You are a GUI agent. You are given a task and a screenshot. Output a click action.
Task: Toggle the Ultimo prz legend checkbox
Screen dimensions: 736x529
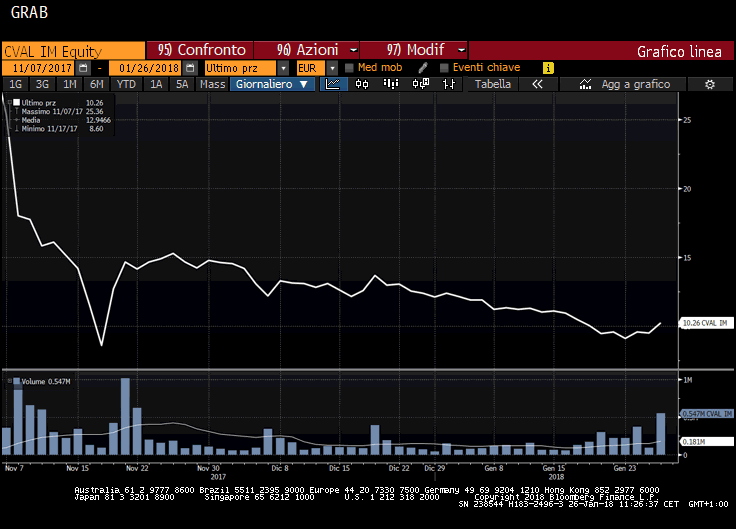16,102
